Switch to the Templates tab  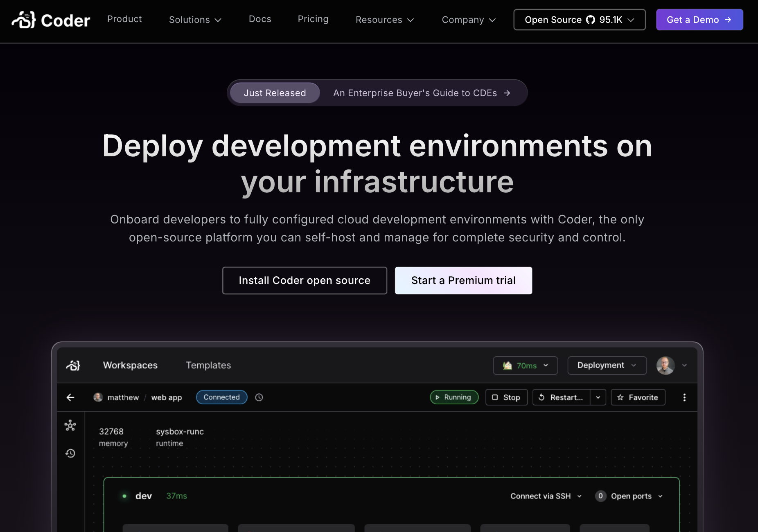[x=208, y=365]
